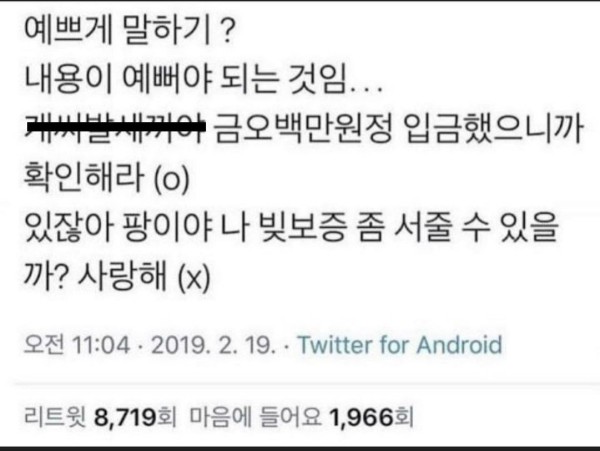Click the word 확인해라
600x451 pixels.
pos(84,177)
